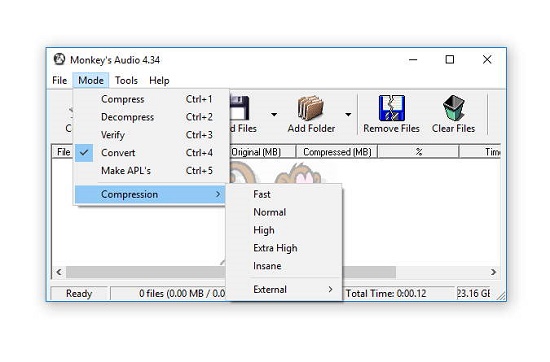
Task: Maximize the Monkey's Audio window
Action: click(x=450, y=59)
